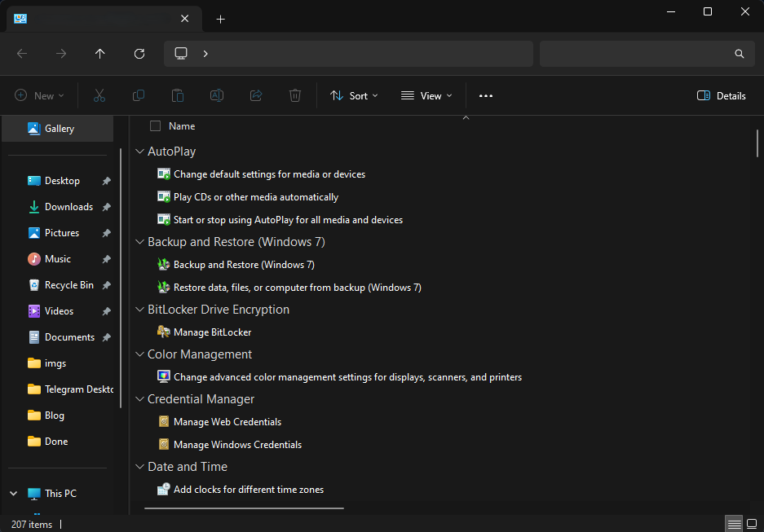Open Add clocks for different time zones
Viewport: 764px width, 532px height.
coord(241,490)
